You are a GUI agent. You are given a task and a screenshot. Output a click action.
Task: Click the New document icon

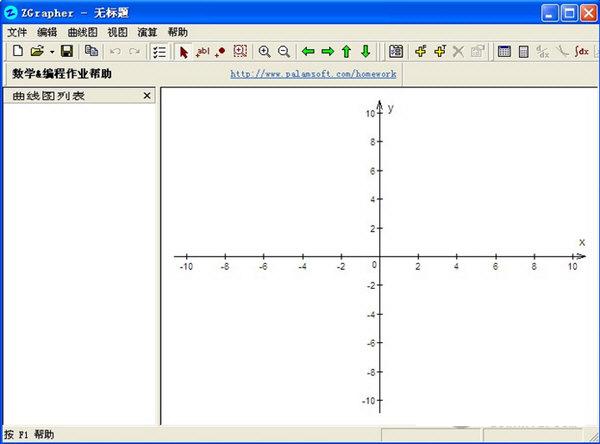pos(17,51)
